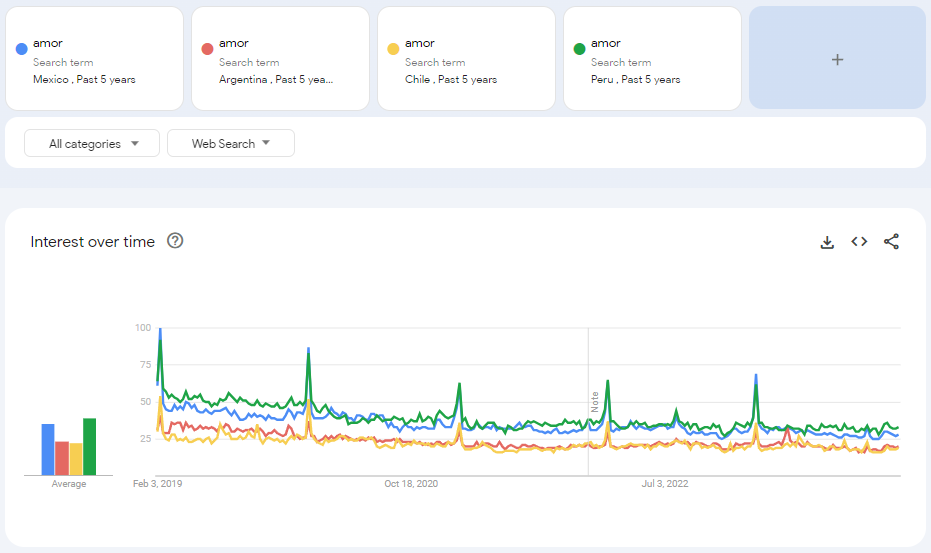Select the amor Chile search term card
Screen dimensions: 931x553
[466, 59]
